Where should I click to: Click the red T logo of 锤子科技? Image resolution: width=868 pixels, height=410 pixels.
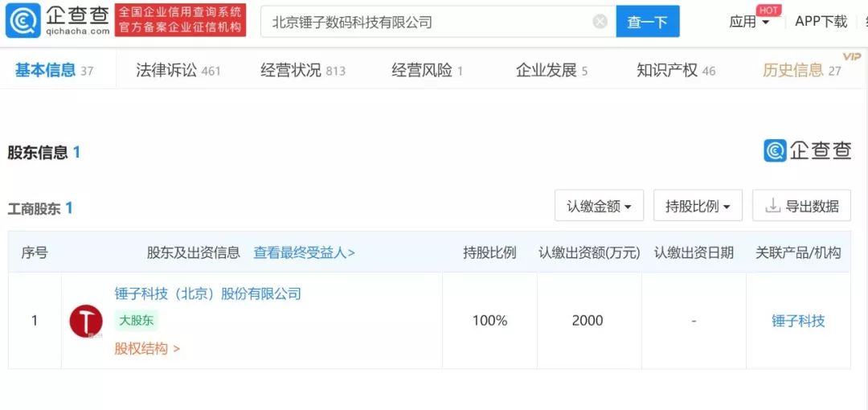(x=86, y=321)
